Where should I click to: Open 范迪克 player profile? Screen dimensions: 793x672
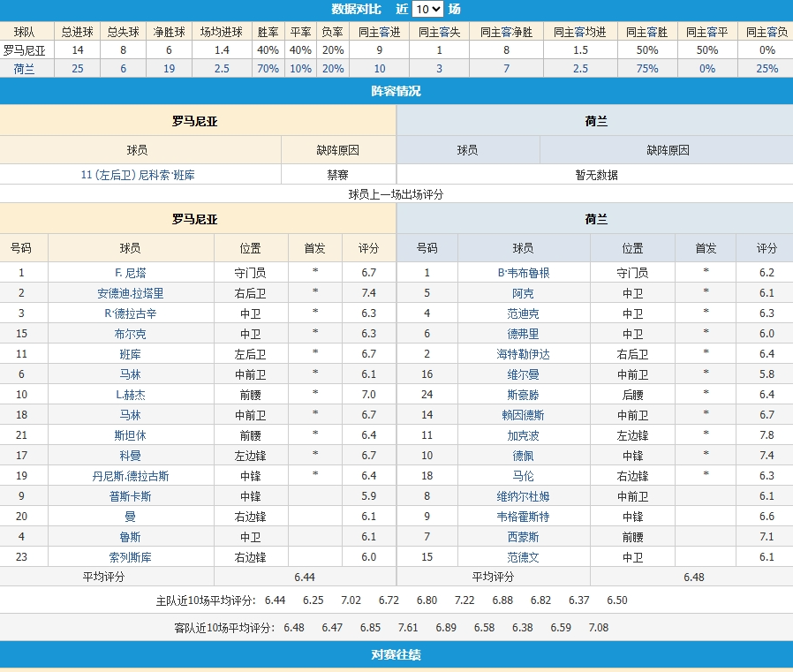[x=523, y=313]
